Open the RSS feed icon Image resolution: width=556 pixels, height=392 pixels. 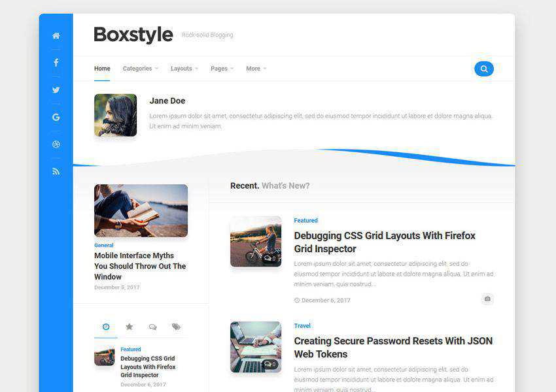coord(56,171)
